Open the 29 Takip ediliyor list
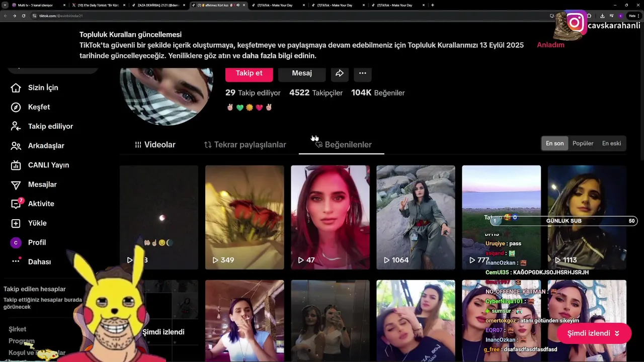The width and height of the screenshot is (644, 362). pyautogui.click(x=253, y=93)
